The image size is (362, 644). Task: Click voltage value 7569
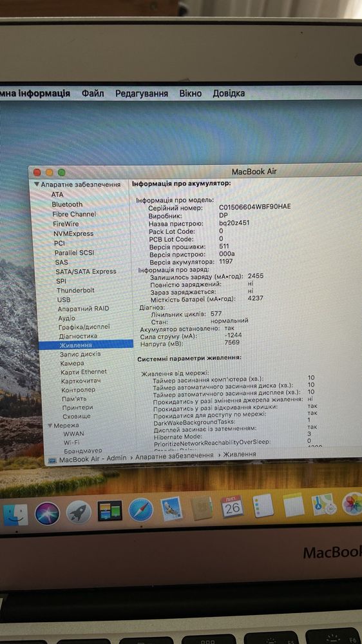click(233, 342)
